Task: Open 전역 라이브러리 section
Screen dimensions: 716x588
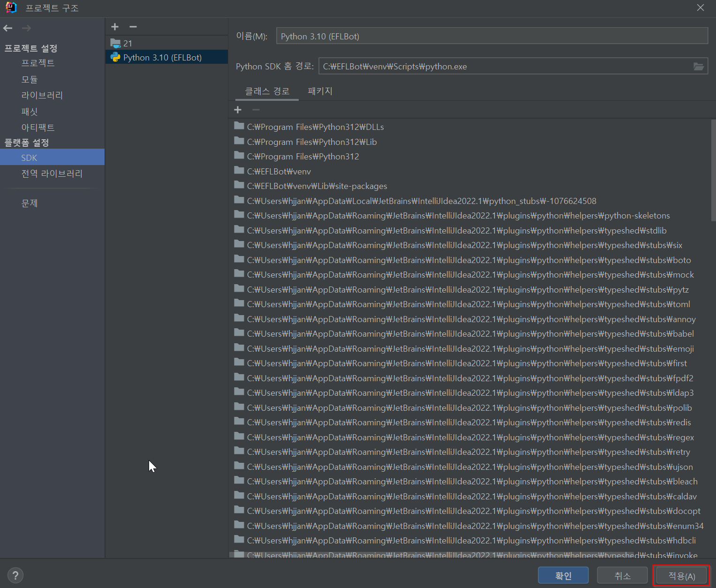Action: [52, 173]
